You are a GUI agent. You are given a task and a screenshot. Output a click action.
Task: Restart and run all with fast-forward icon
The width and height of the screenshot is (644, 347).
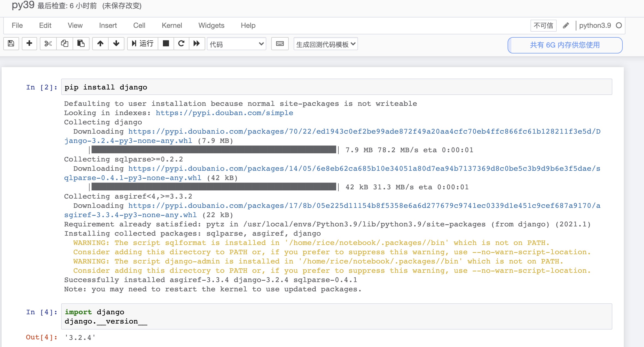pyautogui.click(x=197, y=44)
